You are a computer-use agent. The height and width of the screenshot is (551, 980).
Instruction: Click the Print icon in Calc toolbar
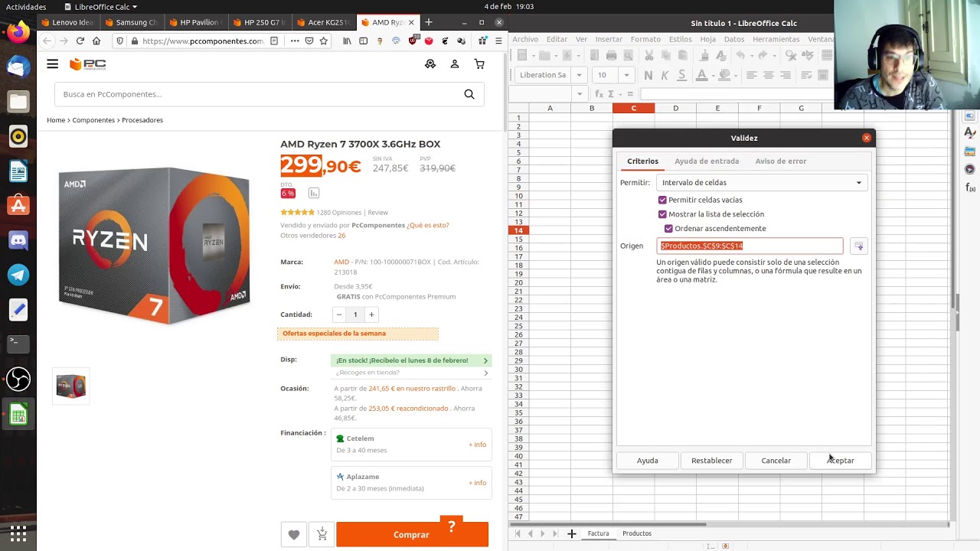(611, 55)
